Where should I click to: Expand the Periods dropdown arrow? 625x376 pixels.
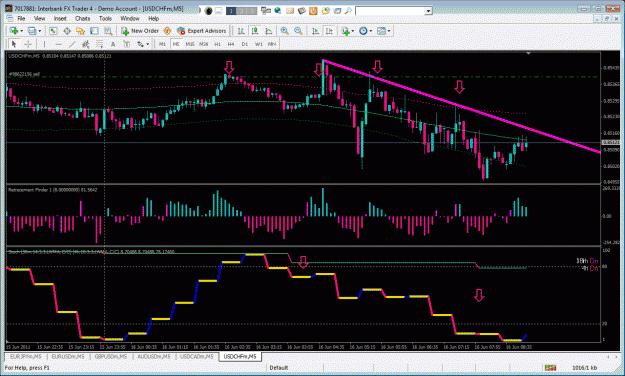(x=371, y=31)
